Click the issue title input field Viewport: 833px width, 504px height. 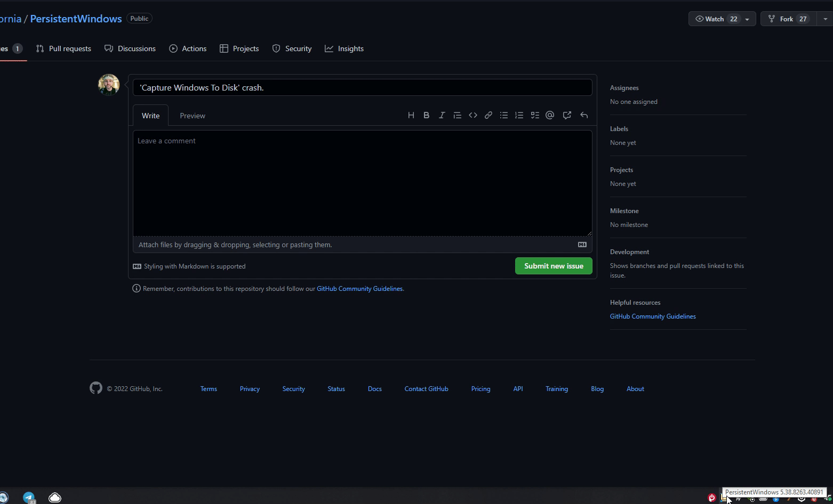point(363,87)
